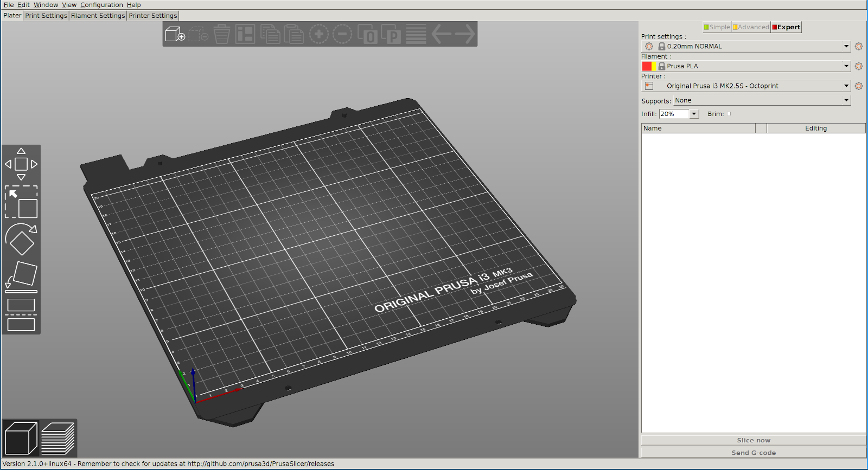Switch to the Filament Settings tab
The width and height of the screenshot is (868, 470).
[x=98, y=16]
